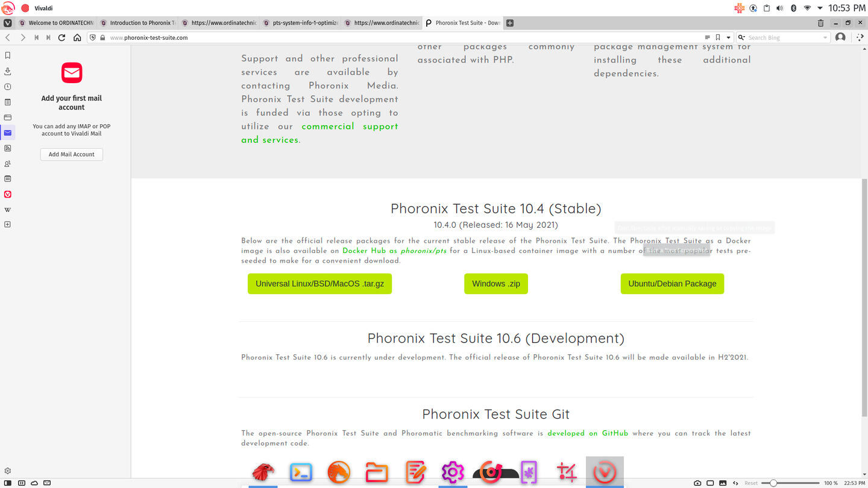
Task: Download Universal Linux/BSD/MacOS .tar.gz
Action: coord(319,284)
